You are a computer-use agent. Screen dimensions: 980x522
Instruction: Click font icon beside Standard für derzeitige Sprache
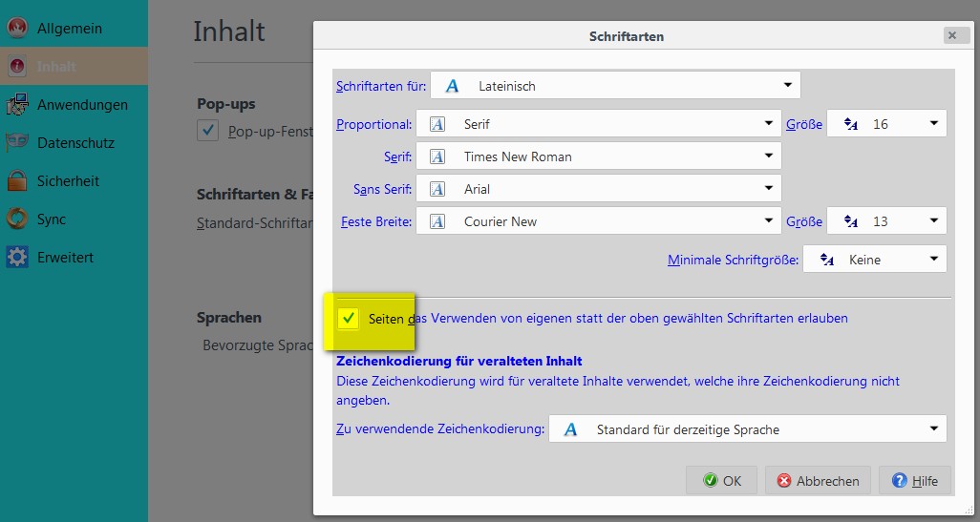(x=570, y=429)
